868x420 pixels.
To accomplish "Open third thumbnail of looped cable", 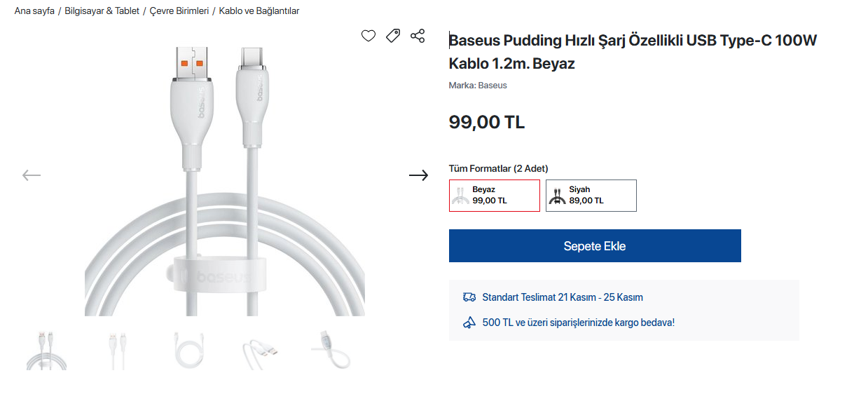I will coord(189,351).
